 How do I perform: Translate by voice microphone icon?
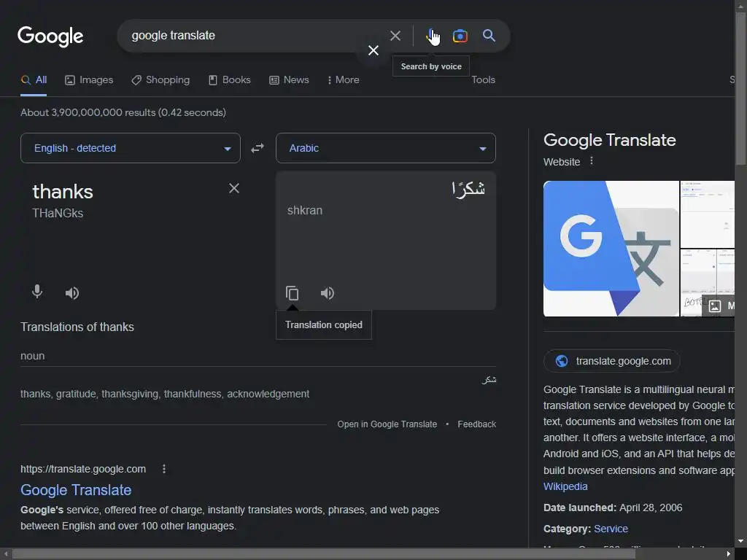(x=37, y=292)
